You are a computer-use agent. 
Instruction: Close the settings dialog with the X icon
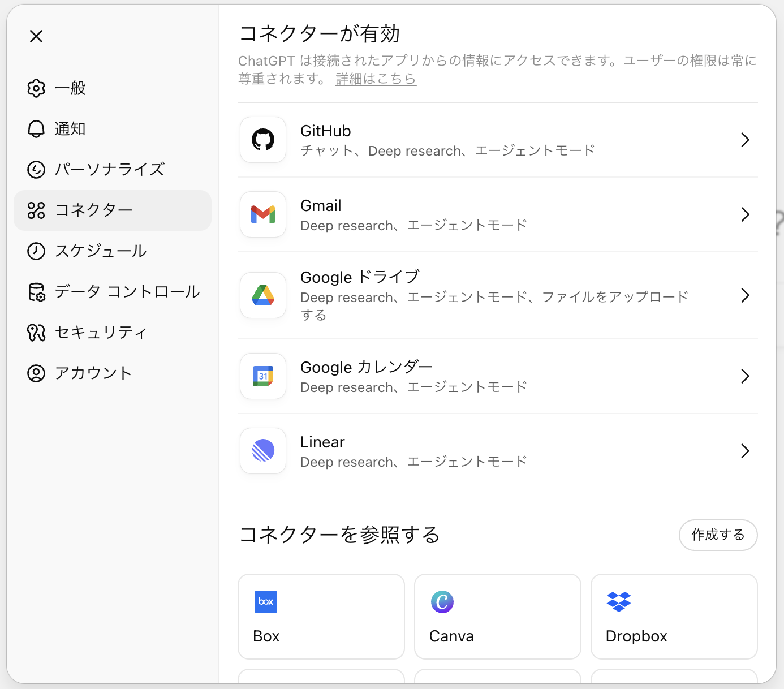[36, 36]
